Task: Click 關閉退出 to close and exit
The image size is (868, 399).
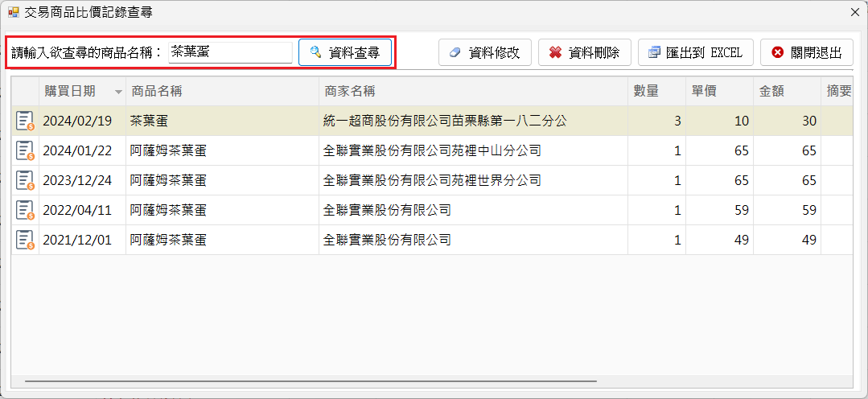Action: [807, 52]
